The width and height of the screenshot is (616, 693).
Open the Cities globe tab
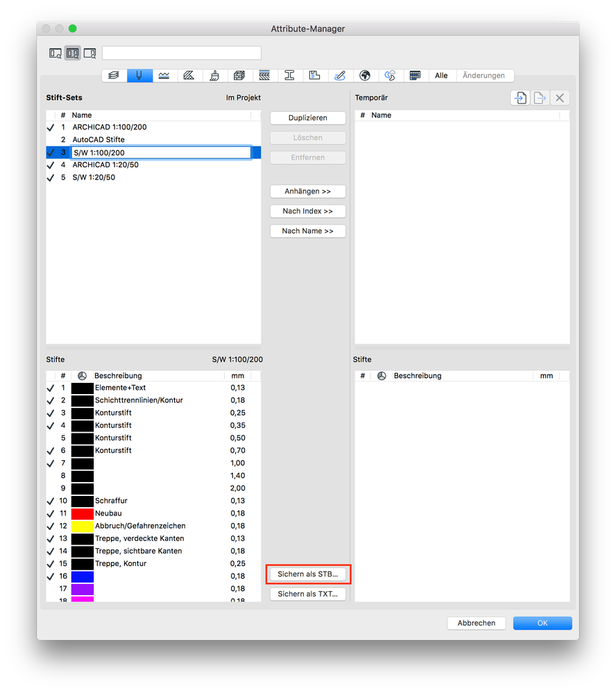tap(366, 76)
